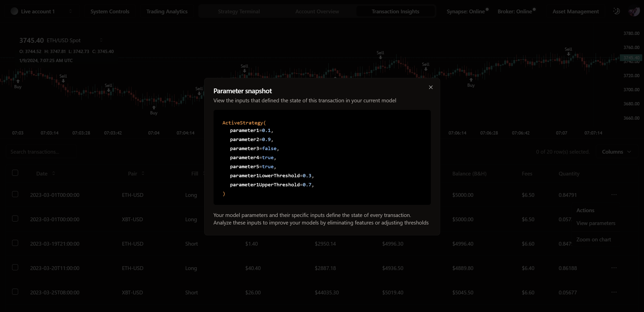Open actions menu for the 0.86188 quantity row
644x312 pixels.
(x=614, y=268)
